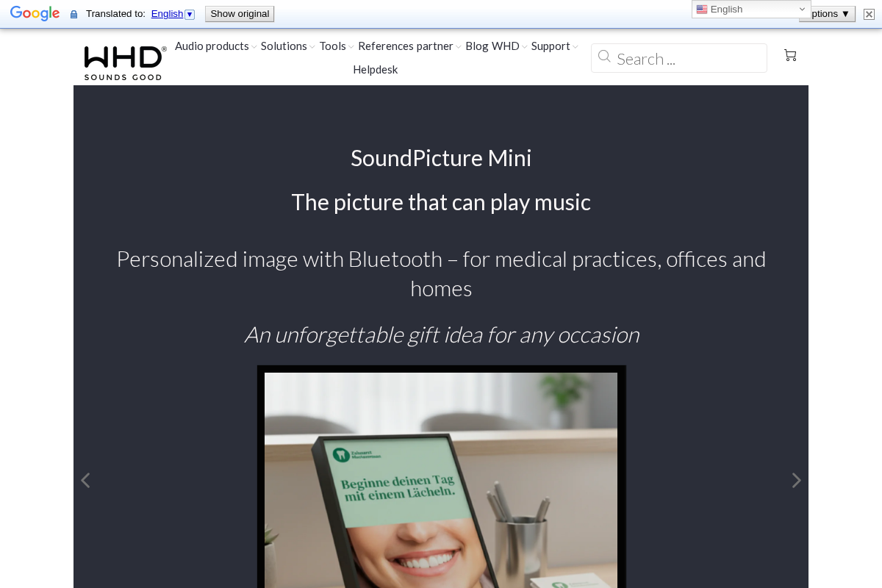Advance the carousel with the right arrow
The image size is (882, 588).
(x=797, y=480)
